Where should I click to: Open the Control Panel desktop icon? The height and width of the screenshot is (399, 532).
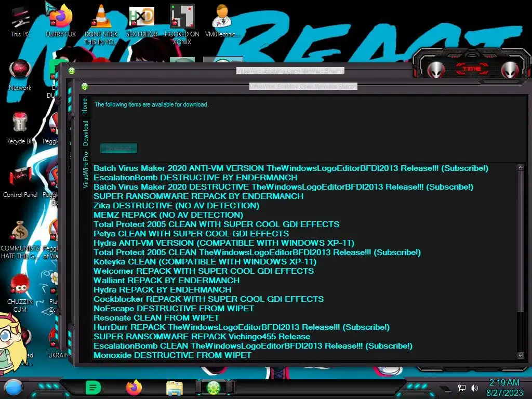click(x=20, y=181)
